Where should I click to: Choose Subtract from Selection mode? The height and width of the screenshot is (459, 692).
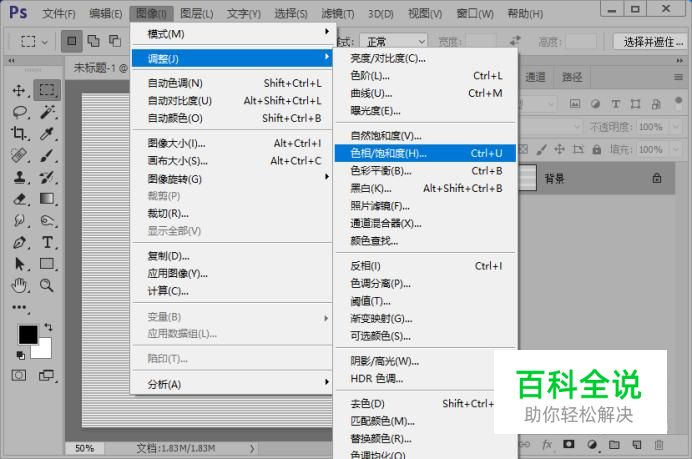click(x=115, y=41)
